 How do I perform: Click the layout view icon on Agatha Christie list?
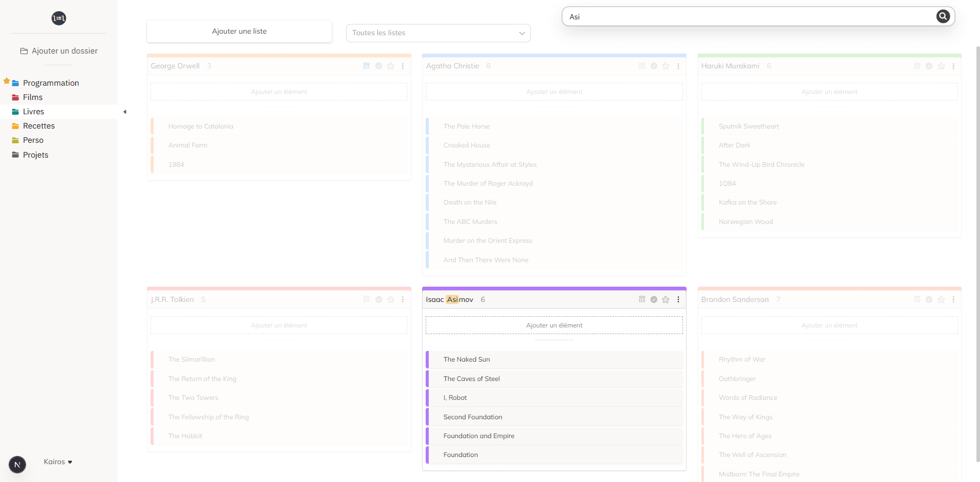642,66
